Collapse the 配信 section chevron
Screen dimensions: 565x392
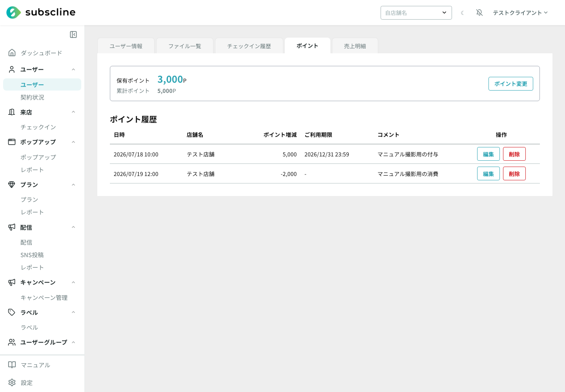coord(73,227)
